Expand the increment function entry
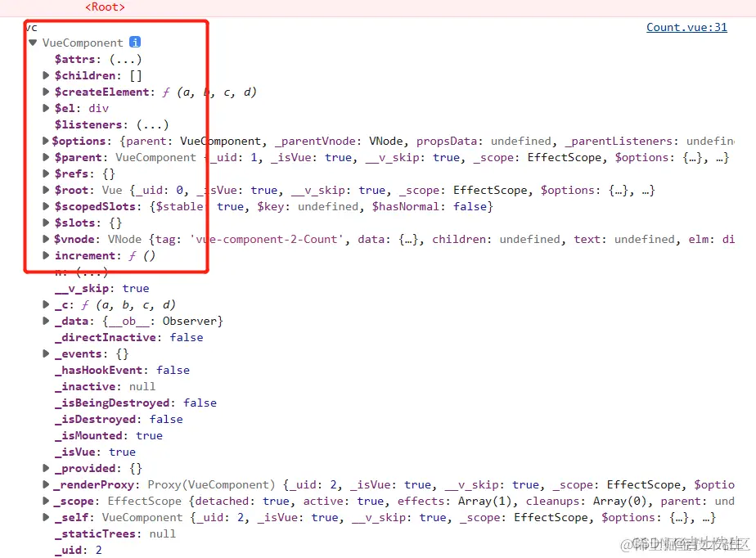 (x=46, y=255)
